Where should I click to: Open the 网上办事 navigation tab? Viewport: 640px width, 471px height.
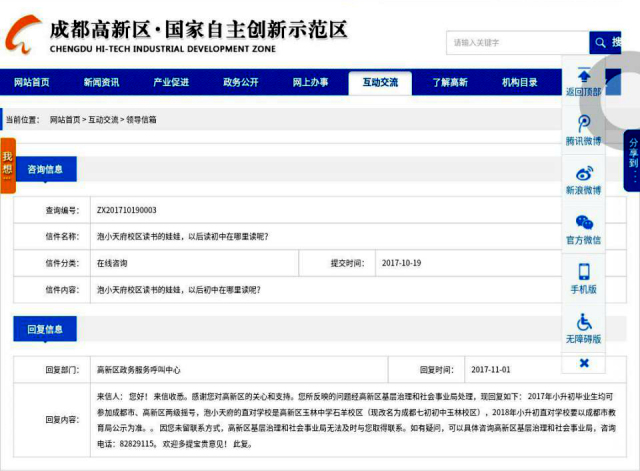pos(310,82)
